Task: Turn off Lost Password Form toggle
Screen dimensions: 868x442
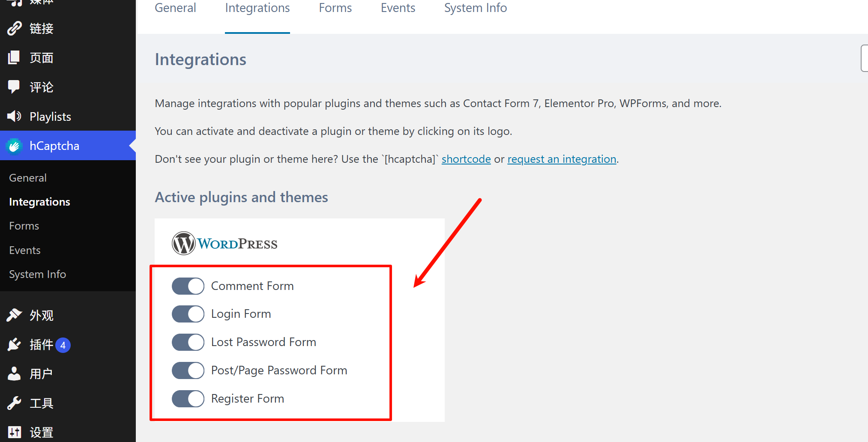Action: (x=188, y=342)
